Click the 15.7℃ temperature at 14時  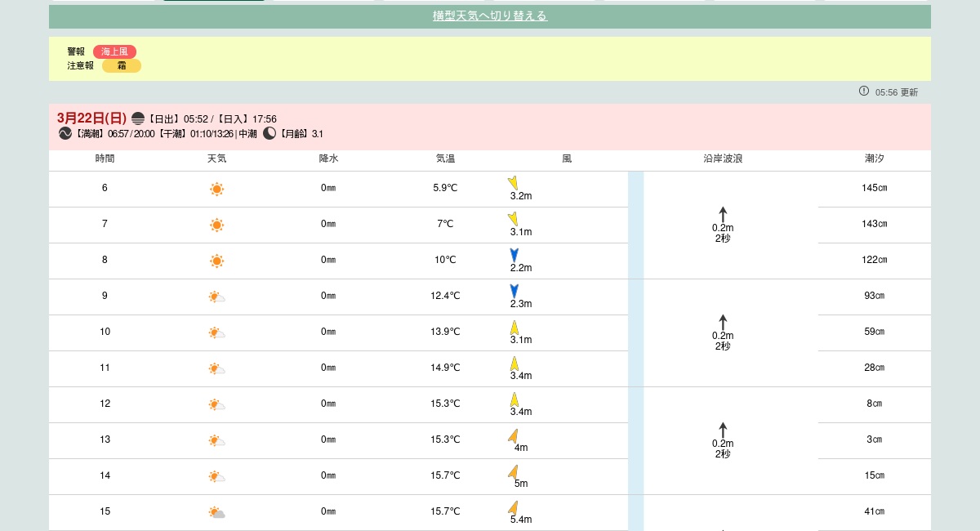tap(445, 475)
